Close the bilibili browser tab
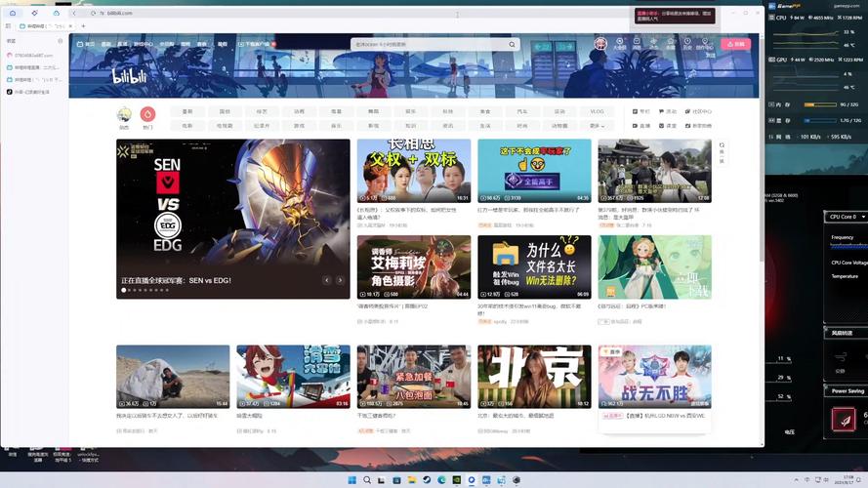 [x=70, y=26]
